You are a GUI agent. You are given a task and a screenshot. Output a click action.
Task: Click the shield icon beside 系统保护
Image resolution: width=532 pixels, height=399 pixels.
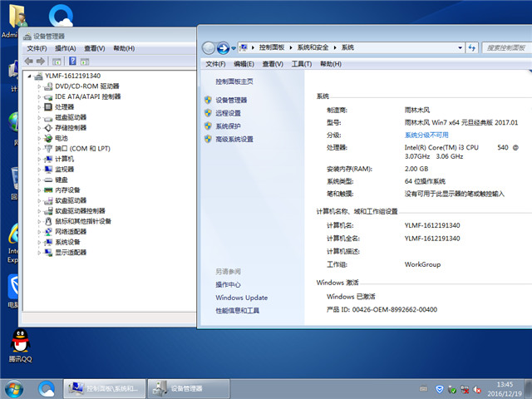[208, 126]
